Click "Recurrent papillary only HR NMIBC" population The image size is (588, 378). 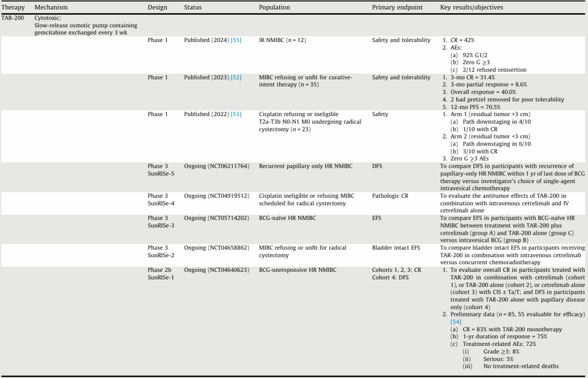[305, 166]
